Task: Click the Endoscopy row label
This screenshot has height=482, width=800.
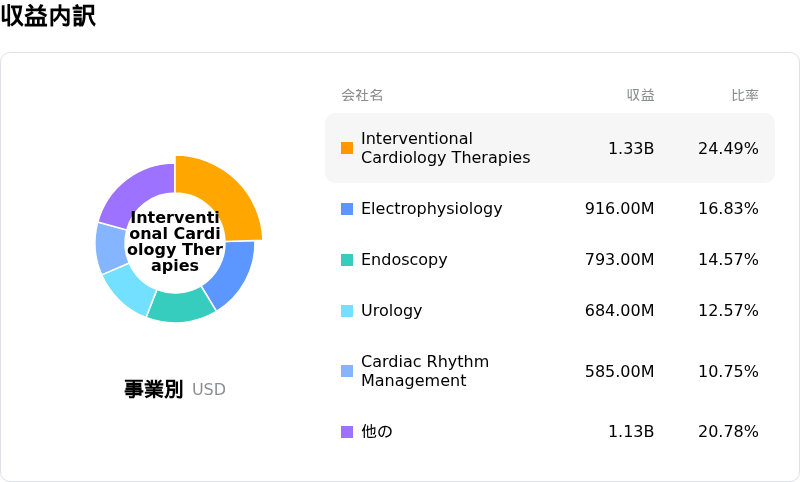Action: [x=404, y=260]
